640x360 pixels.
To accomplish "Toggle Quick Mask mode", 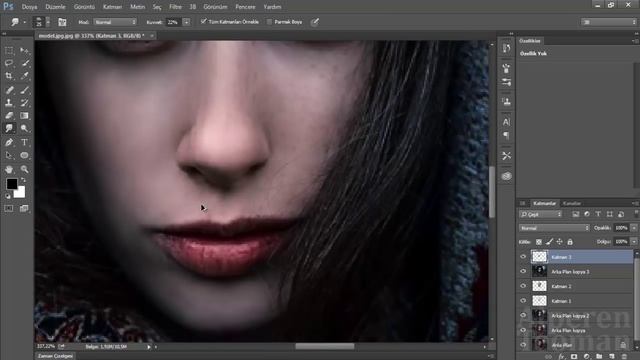I will 9,209.
